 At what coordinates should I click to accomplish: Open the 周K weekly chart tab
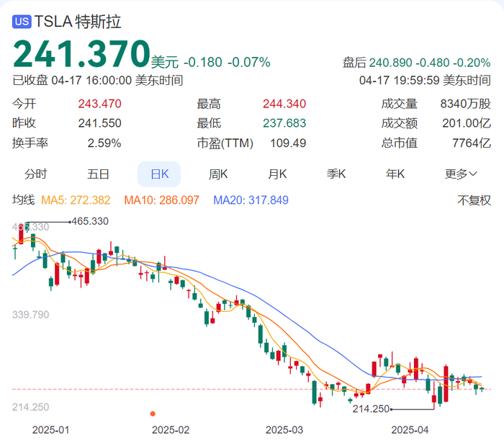point(218,174)
